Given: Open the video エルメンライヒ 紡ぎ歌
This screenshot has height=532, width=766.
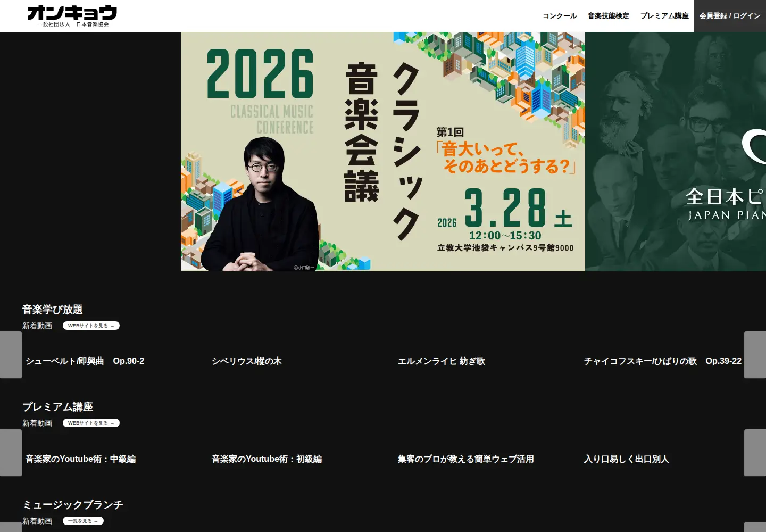Looking at the screenshot, I should click(442, 361).
